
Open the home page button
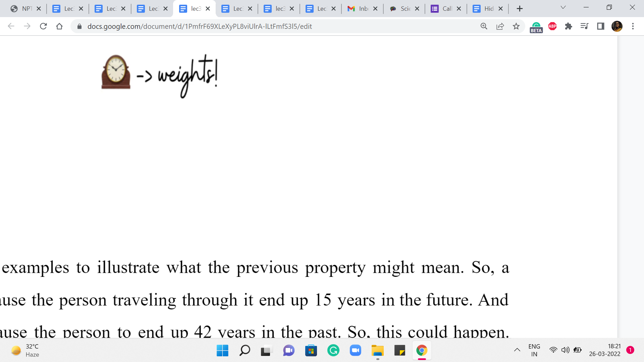tap(59, 26)
